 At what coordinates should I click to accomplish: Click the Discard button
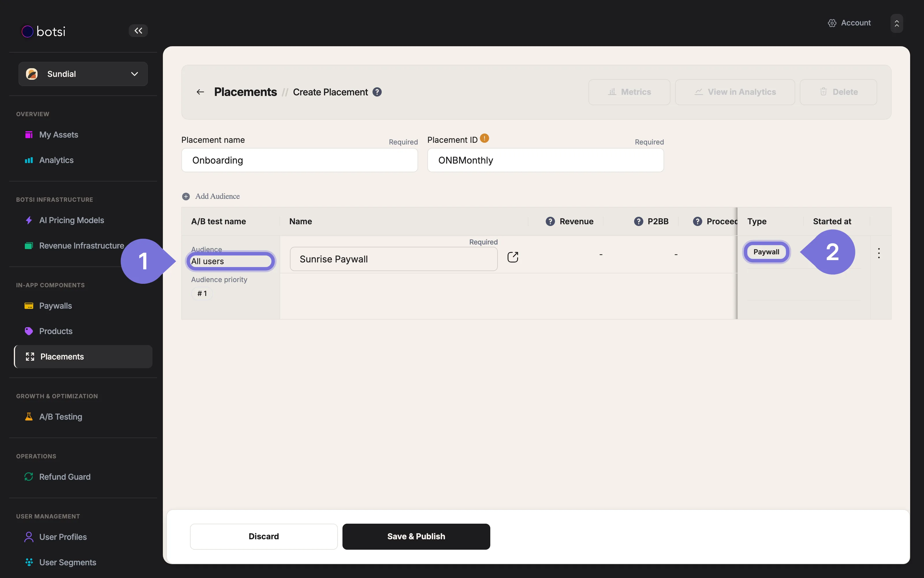pos(264,536)
